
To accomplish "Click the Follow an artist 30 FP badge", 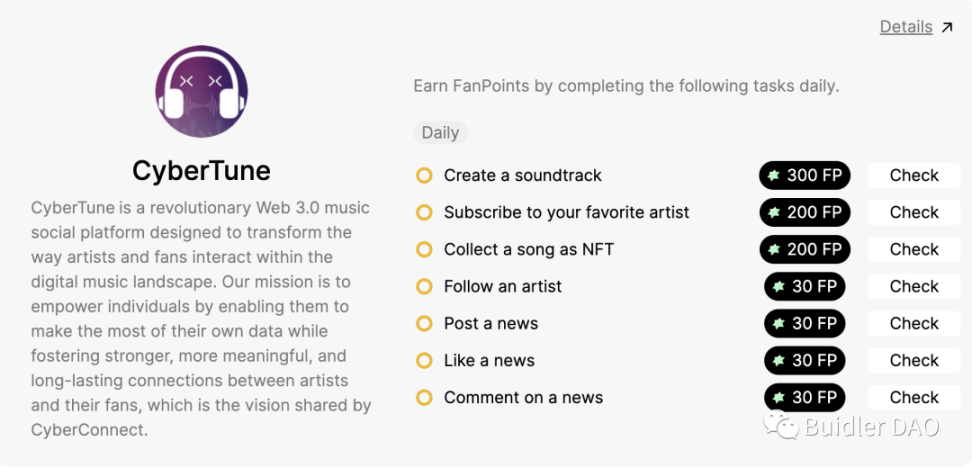I will click(805, 286).
